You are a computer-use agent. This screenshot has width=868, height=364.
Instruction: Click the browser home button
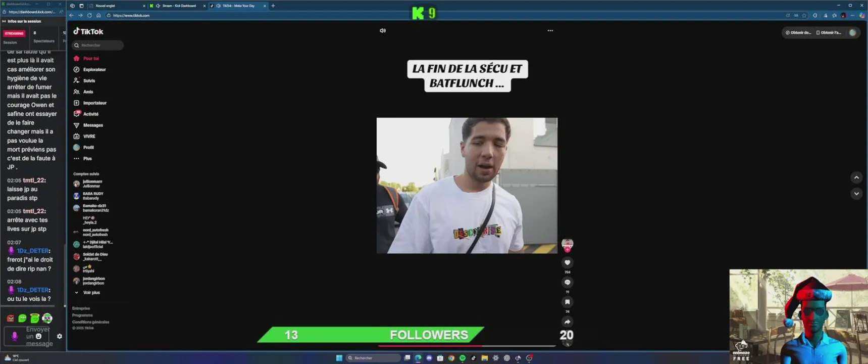(x=98, y=16)
